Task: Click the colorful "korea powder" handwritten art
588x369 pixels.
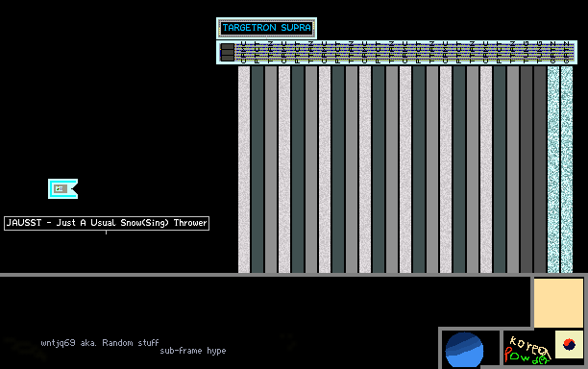Action: coord(527,350)
